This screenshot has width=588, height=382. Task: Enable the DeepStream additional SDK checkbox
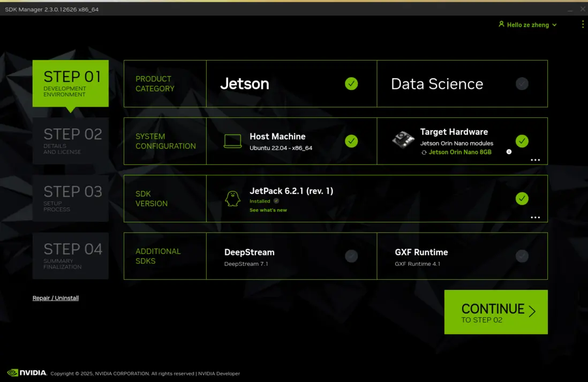pos(351,256)
